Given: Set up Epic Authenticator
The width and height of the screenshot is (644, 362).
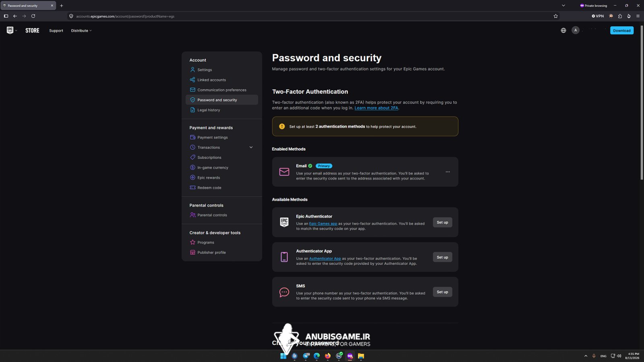Looking at the screenshot, I should (442, 222).
